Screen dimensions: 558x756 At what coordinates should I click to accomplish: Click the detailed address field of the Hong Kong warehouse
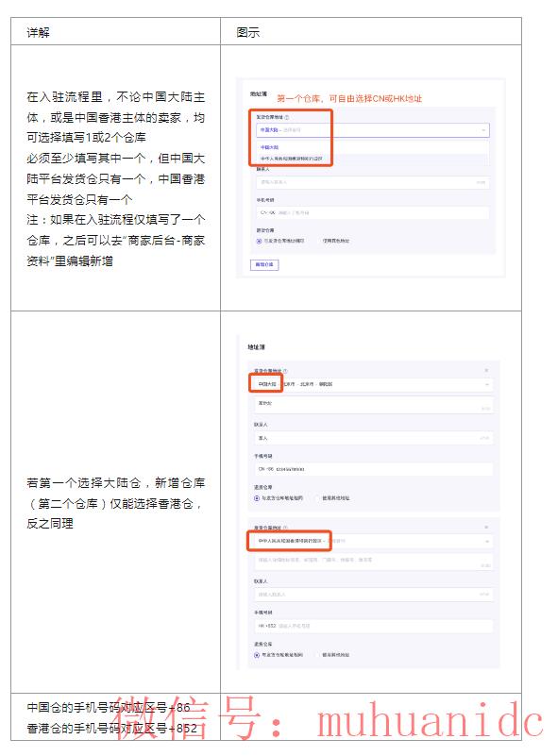click(373, 562)
